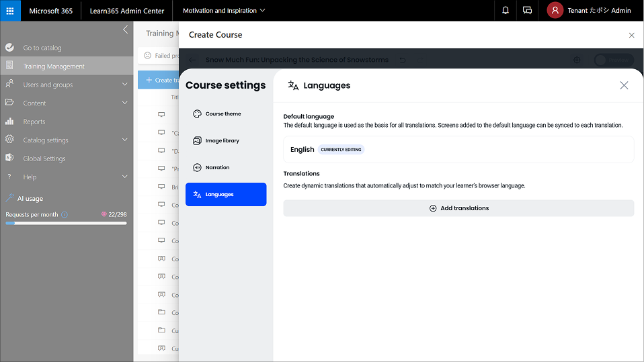Close the Languages settings panel
Viewport: 644px width, 362px height.
click(624, 85)
